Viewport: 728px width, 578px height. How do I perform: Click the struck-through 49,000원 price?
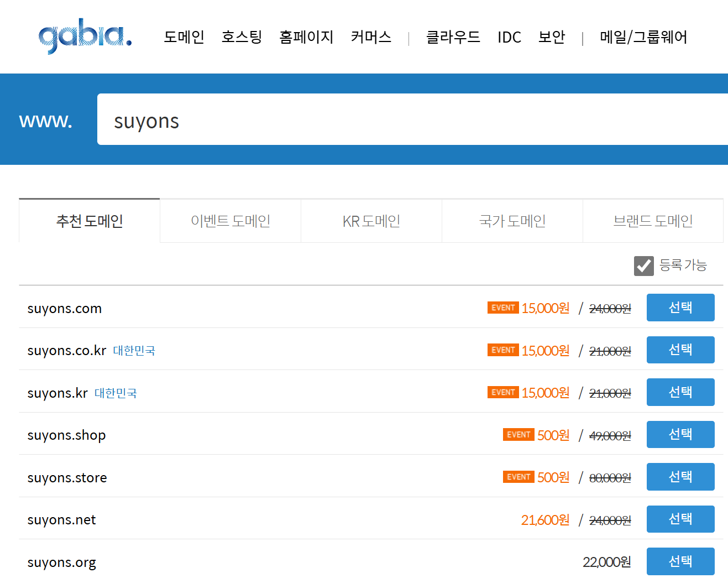click(610, 436)
